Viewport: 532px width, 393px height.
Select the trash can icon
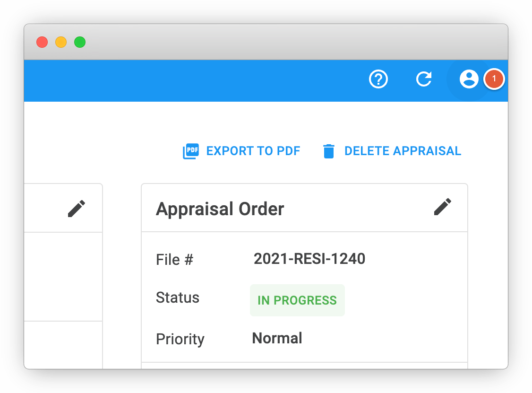329,150
